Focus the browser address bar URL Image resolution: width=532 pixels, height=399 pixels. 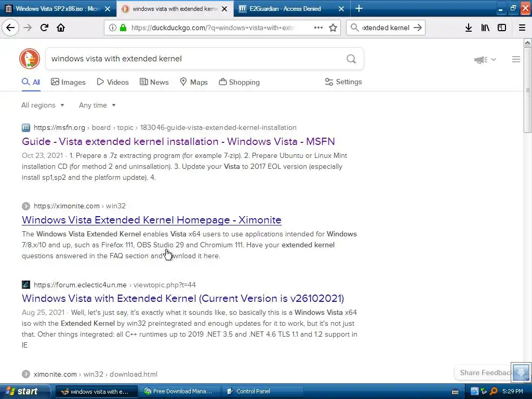coord(212,28)
